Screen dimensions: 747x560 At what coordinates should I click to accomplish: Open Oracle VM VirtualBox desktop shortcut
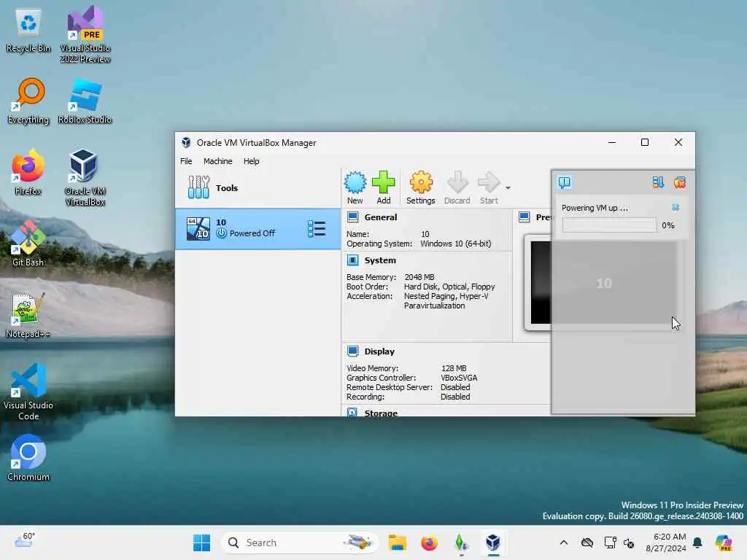85,177
